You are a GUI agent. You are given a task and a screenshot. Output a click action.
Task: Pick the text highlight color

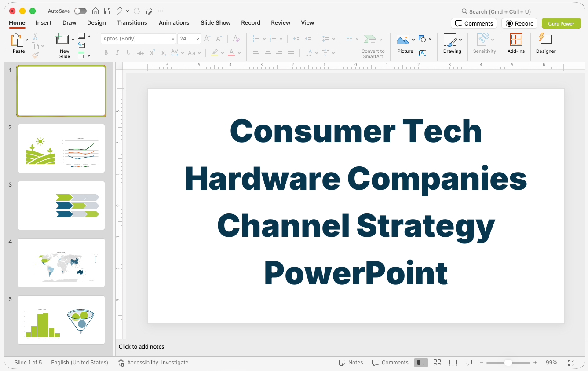click(215, 53)
